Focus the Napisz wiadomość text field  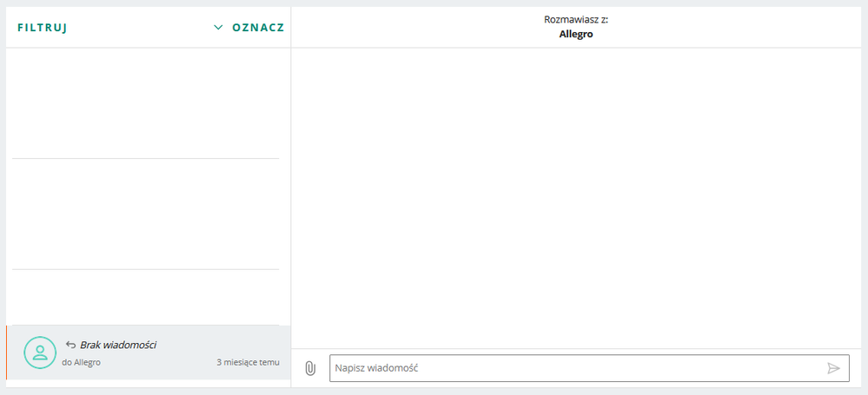click(573, 368)
